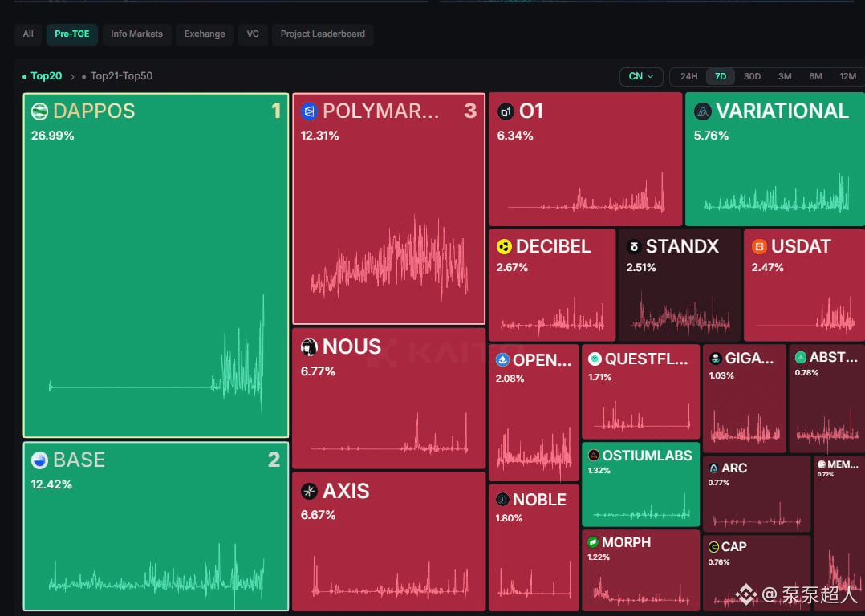Image resolution: width=865 pixels, height=616 pixels.
Task: Click the 1.71% value on QUESTFL...
Action: (599, 377)
